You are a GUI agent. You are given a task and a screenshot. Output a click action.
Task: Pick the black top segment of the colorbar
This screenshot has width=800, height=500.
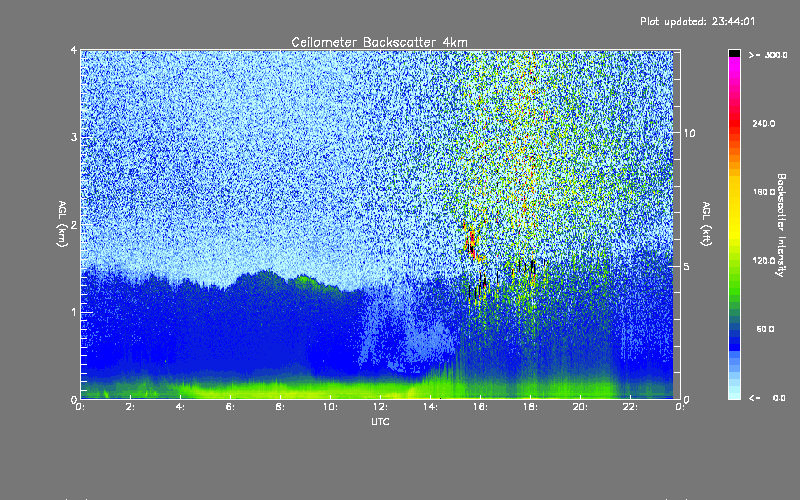[x=734, y=53]
